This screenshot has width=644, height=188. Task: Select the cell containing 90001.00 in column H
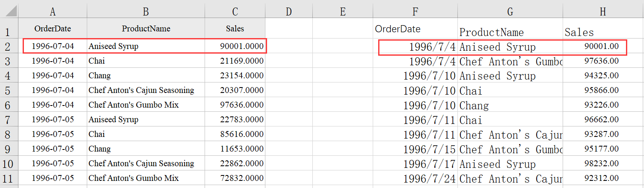[602, 46]
